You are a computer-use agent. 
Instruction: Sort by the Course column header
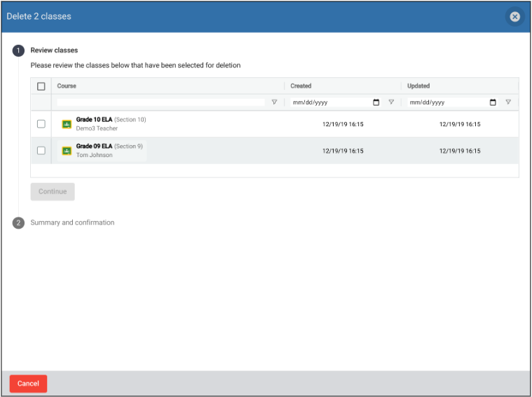[67, 86]
